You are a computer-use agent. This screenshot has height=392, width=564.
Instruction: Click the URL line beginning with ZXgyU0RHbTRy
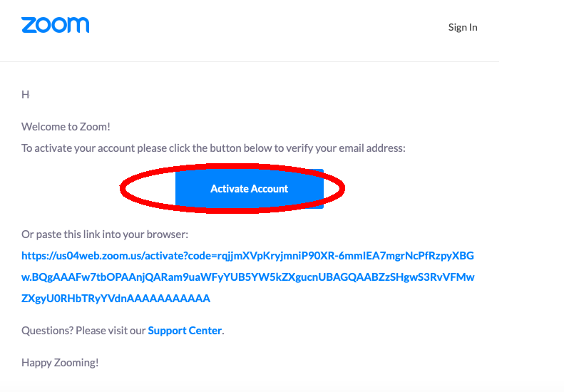point(116,299)
